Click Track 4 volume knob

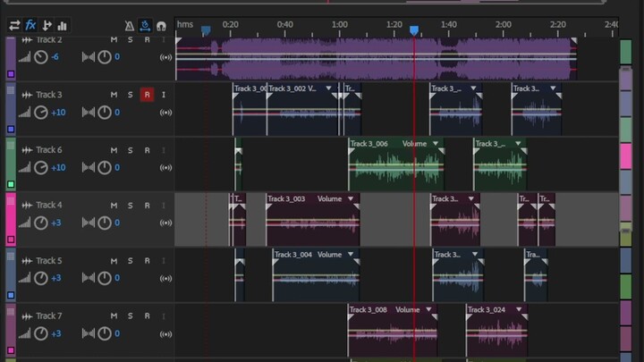pos(40,223)
